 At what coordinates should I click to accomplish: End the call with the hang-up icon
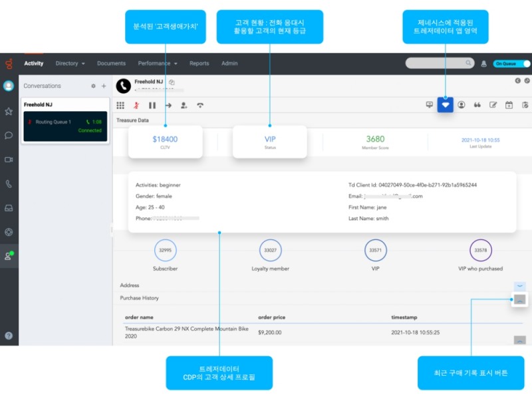click(x=199, y=105)
